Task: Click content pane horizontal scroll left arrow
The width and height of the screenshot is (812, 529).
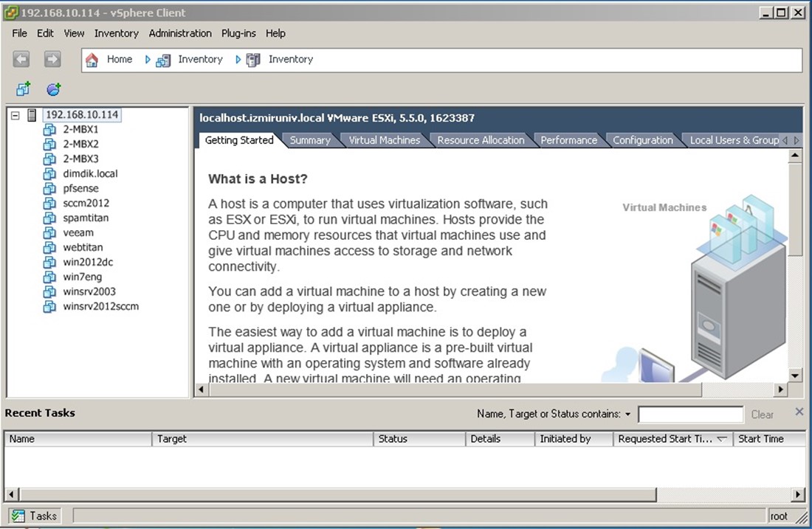Action: [202, 390]
